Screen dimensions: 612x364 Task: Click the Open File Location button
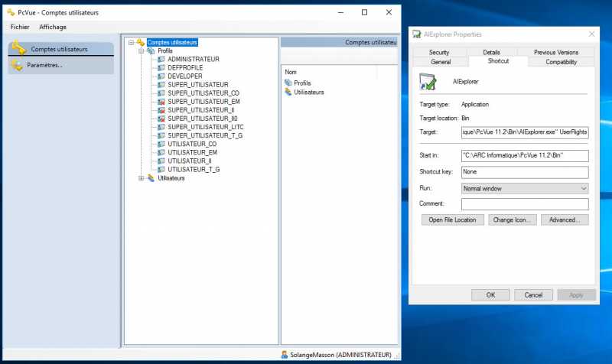[x=453, y=220]
